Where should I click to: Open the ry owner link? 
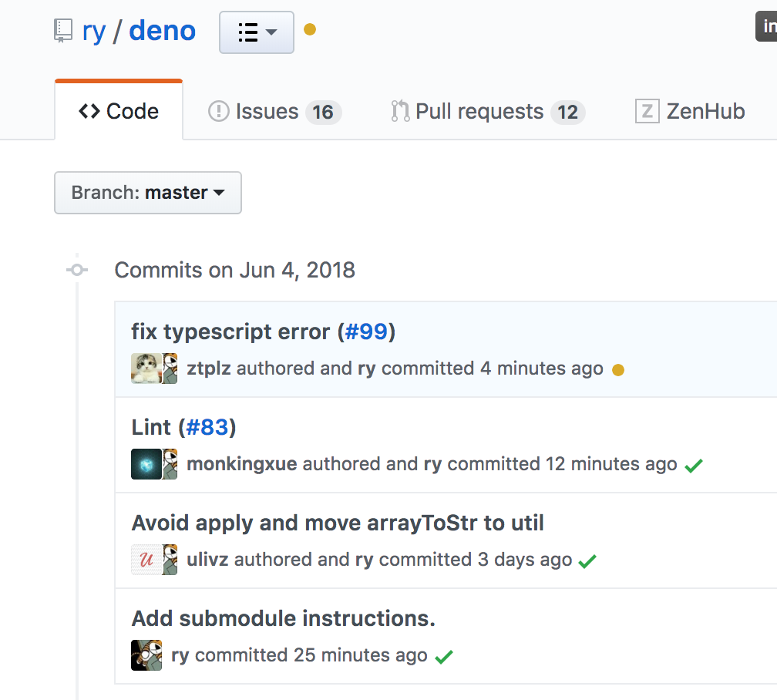94,32
